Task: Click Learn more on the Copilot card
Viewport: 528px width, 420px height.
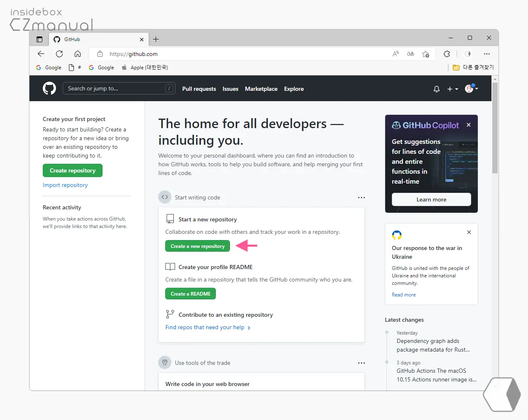Action: coord(431,199)
